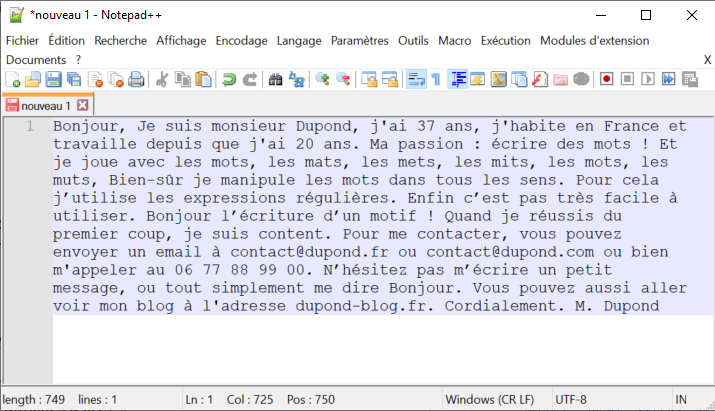Viewport: 715px width, 411px height.
Task: Click the Open file folder icon
Action: pyautogui.click(x=33, y=79)
